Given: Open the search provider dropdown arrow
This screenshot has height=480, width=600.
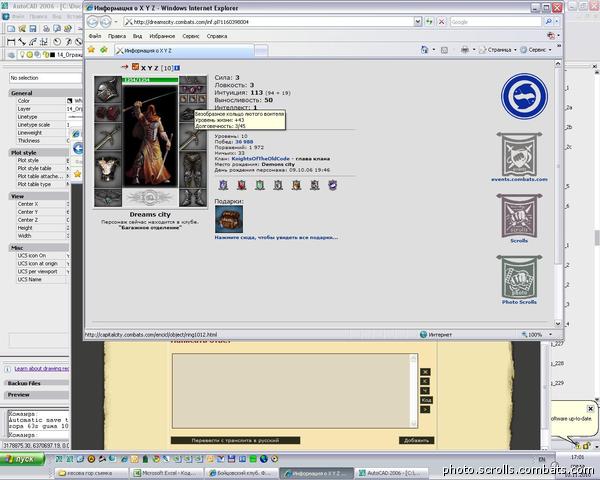Looking at the screenshot, I should (x=557, y=22).
